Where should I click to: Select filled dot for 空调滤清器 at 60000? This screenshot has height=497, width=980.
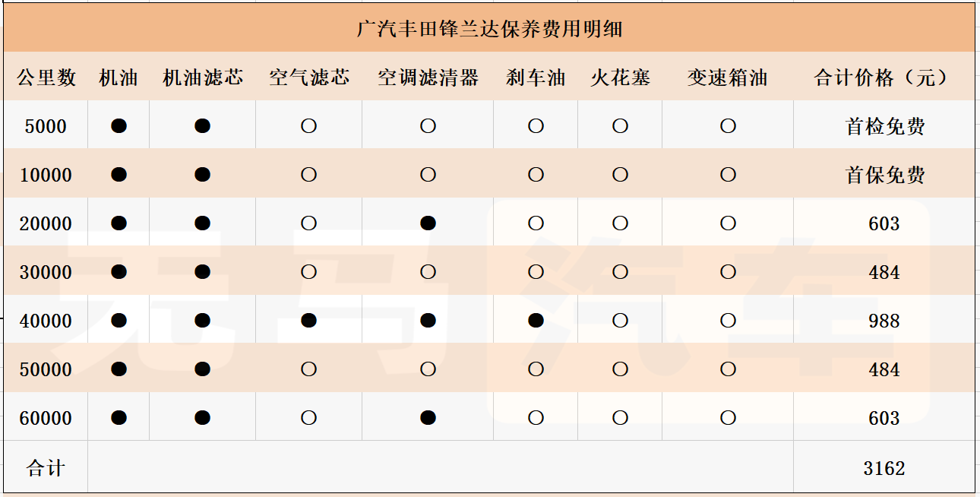coord(428,418)
